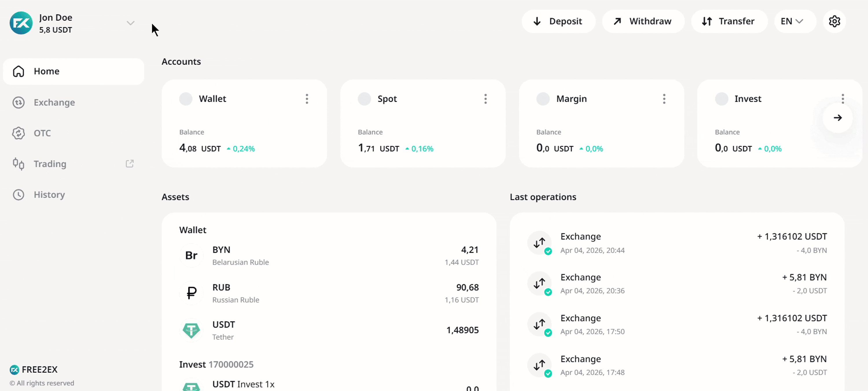Go to Exchange in sidebar
868x391 pixels.
coord(54,102)
